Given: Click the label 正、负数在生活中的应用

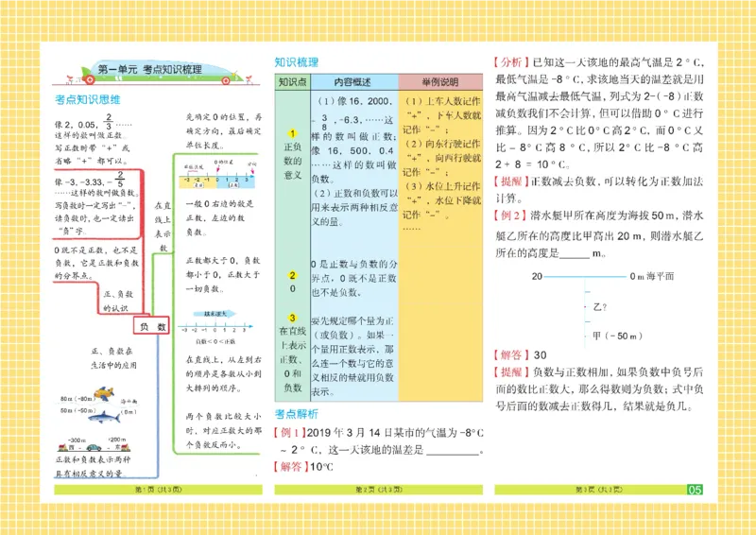Looking at the screenshot, I should pyautogui.click(x=113, y=358).
